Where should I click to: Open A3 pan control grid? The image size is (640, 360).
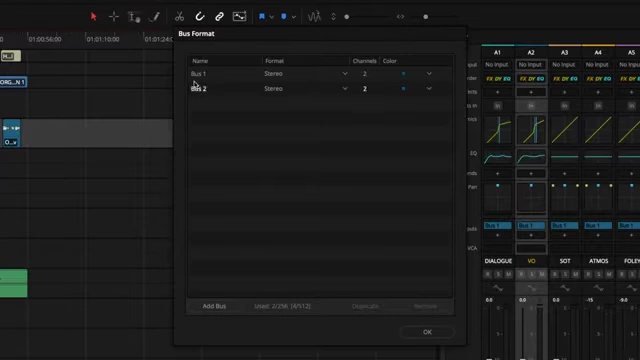coord(564,198)
